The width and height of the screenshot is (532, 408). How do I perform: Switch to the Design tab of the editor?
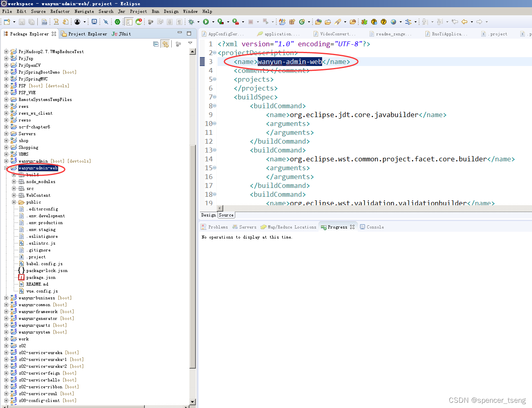coord(208,215)
